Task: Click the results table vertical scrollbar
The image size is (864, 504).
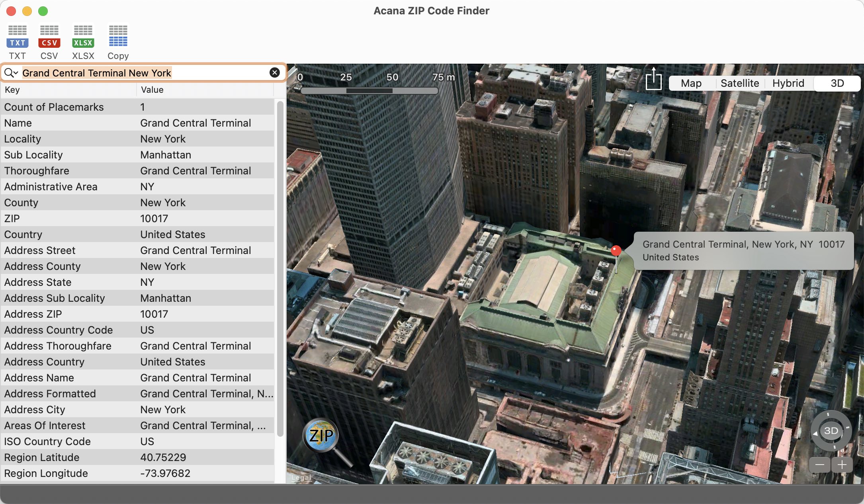Action: coord(280,269)
